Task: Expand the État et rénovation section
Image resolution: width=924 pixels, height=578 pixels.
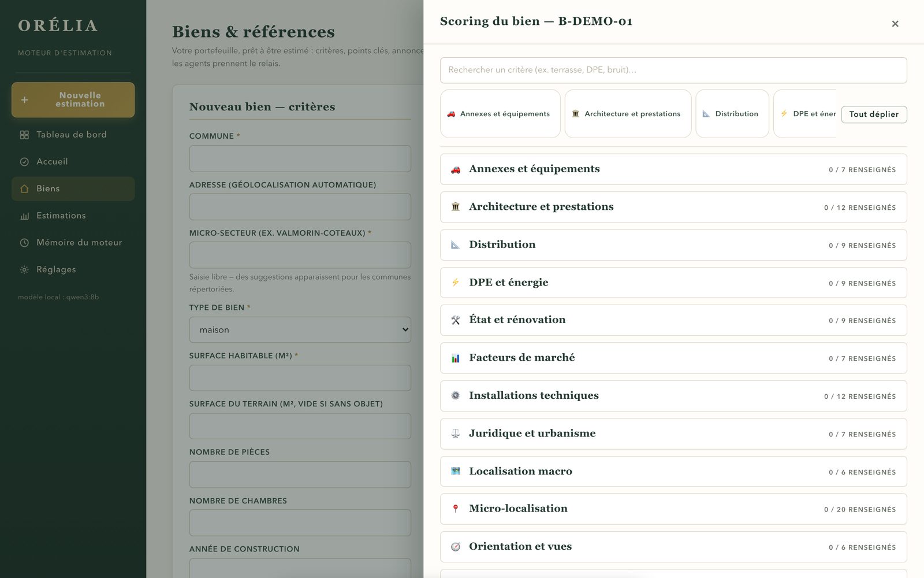Action: (x=673, y=320)
